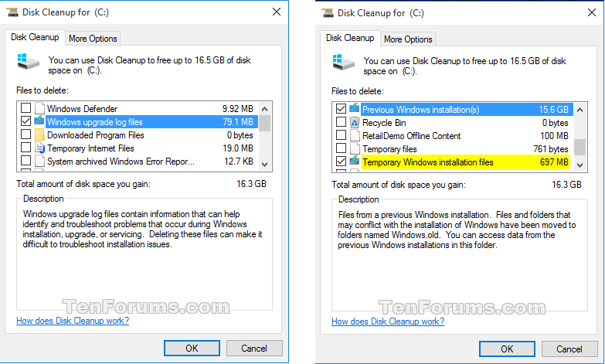Viewport: 605px width, 364px height.
Task: Click scroll down arrow in right file list
Action: point(580,165)
